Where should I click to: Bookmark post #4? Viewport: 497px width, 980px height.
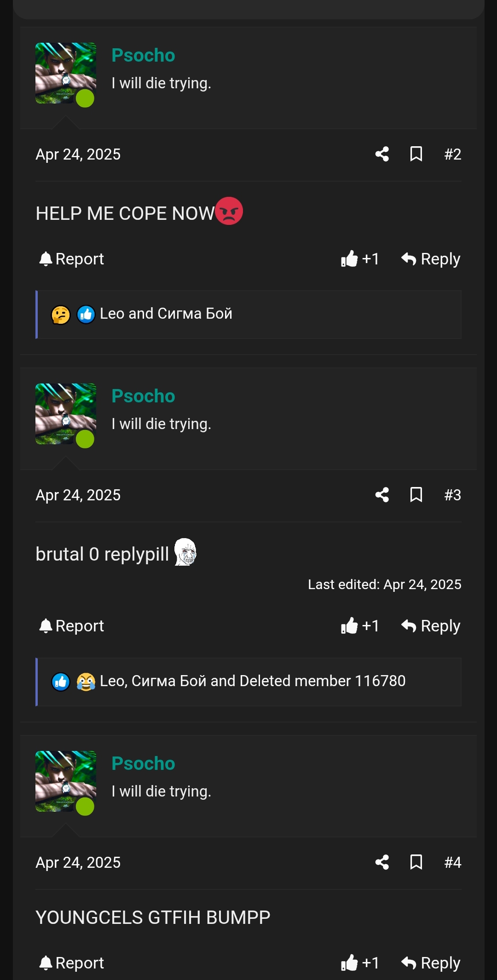coord(415,863)
